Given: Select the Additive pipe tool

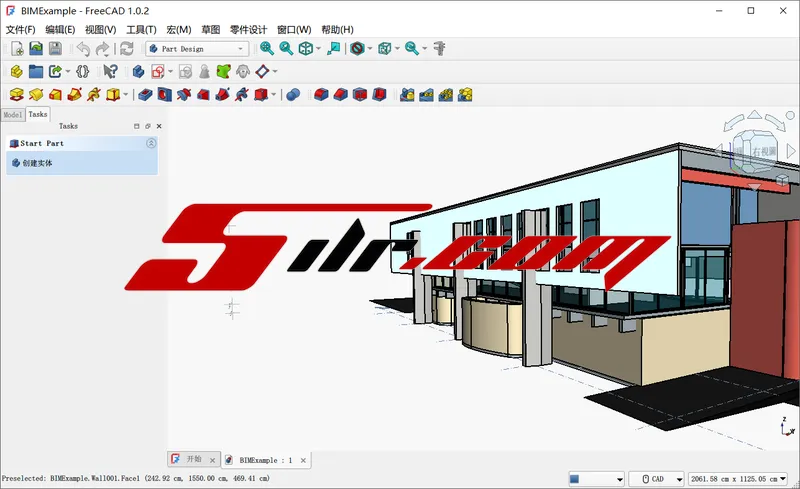Looking at the screenshot, I should tap(74, 94).
